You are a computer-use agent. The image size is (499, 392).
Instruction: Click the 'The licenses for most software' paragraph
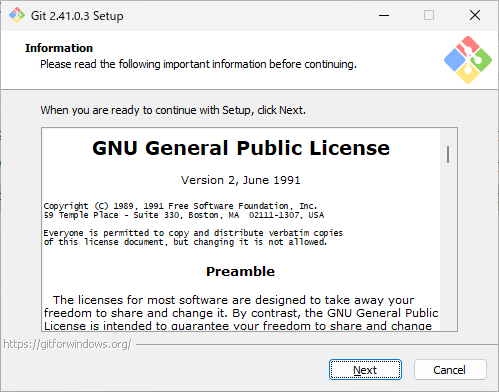pyautogui.click(x=241, y=313)
